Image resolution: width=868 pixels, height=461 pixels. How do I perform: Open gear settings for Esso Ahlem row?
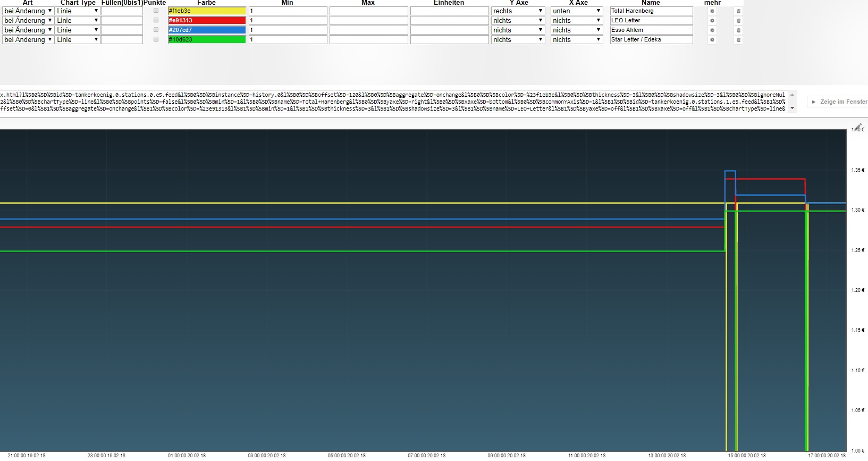[x=712, y=30]
